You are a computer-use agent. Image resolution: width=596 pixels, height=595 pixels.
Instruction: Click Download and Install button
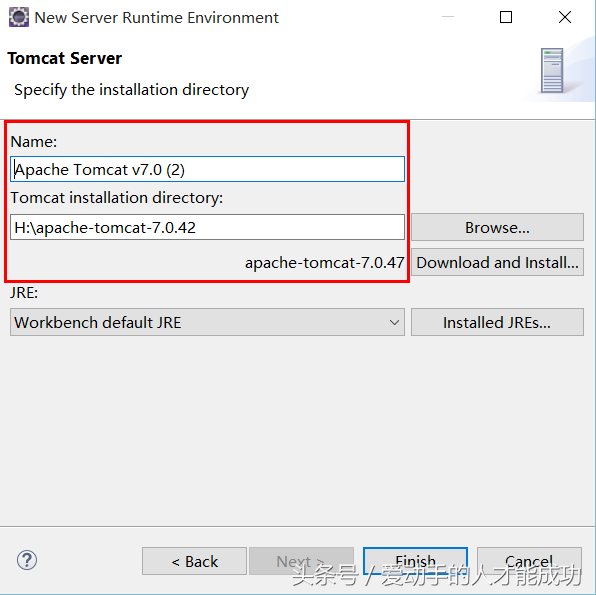point(497,262)
